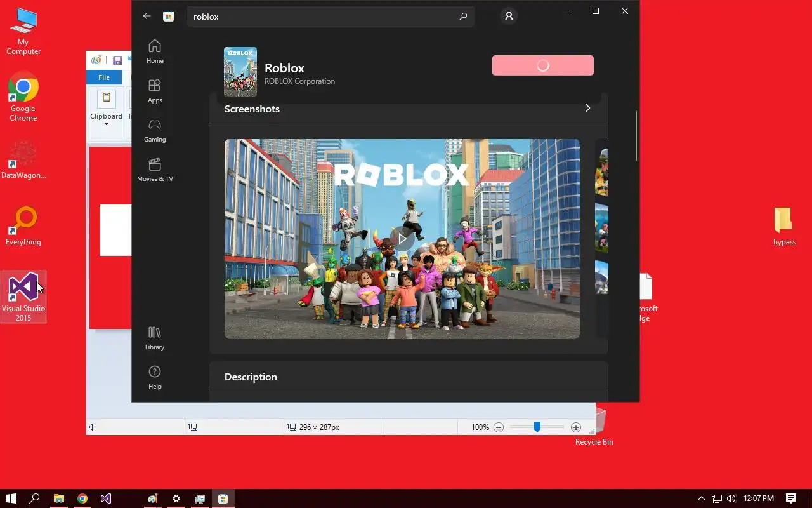Screen dimensions: 812x508
Task: Open the network tray icon
Action: (x=717, y=498)
